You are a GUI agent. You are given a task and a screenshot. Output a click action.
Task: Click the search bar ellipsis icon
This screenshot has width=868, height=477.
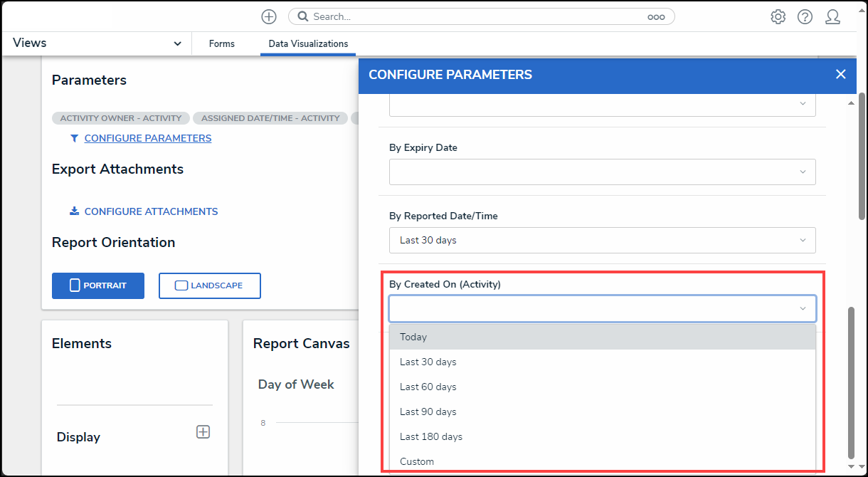[655, 17]
